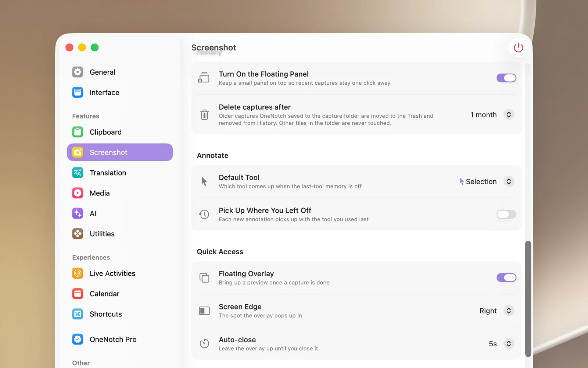Click the purple AI sparkle icon

78,213
